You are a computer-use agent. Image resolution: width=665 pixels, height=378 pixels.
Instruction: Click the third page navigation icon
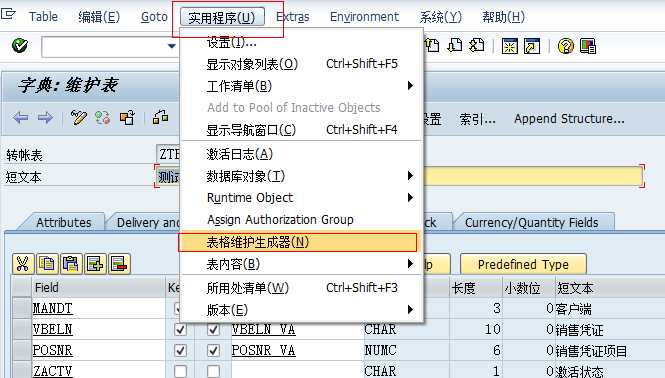click(477, 45)
